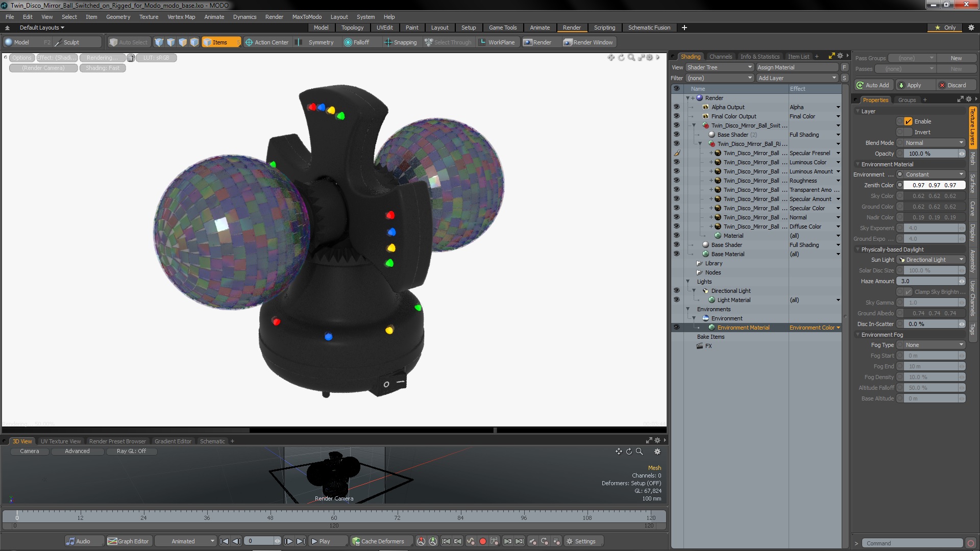Toggle the layer Enable checkbox
The image size is (980, 551).
[908, 121]
